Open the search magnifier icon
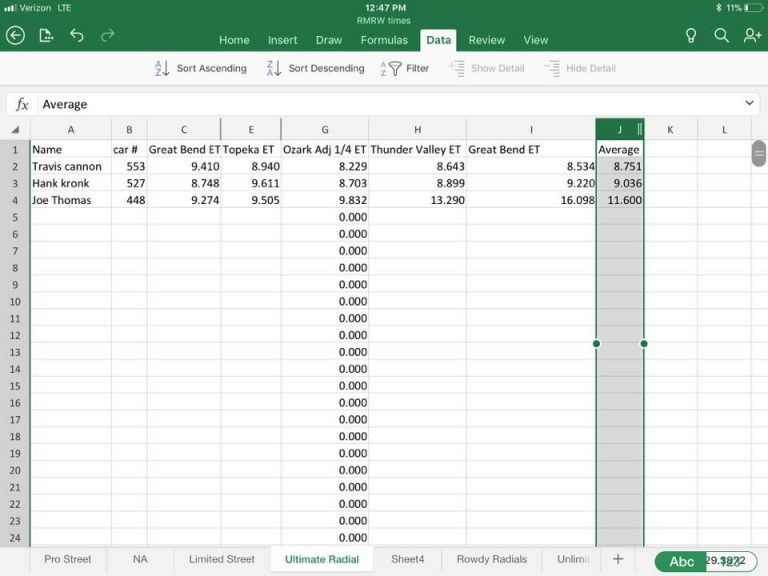 721,35
